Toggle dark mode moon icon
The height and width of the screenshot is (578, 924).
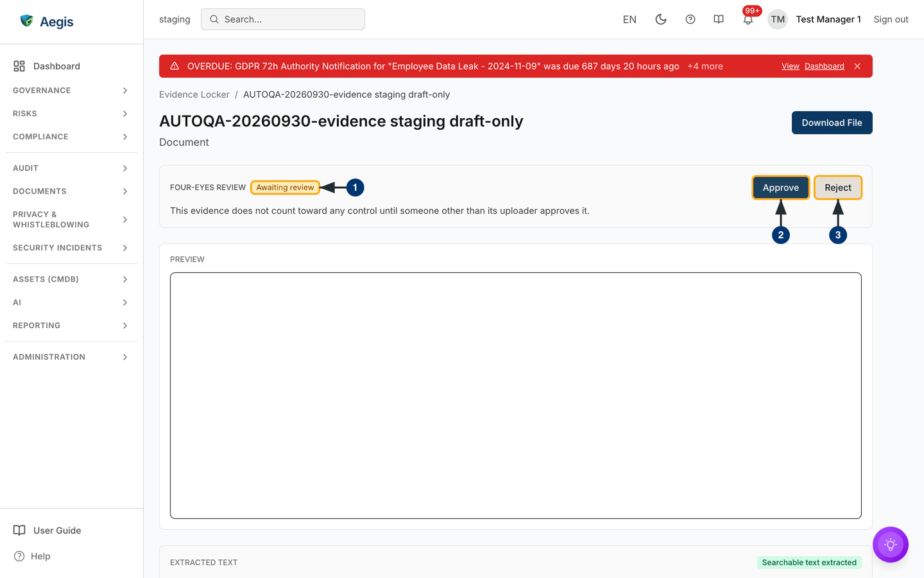pyautogui.click(x=661, y=19)
